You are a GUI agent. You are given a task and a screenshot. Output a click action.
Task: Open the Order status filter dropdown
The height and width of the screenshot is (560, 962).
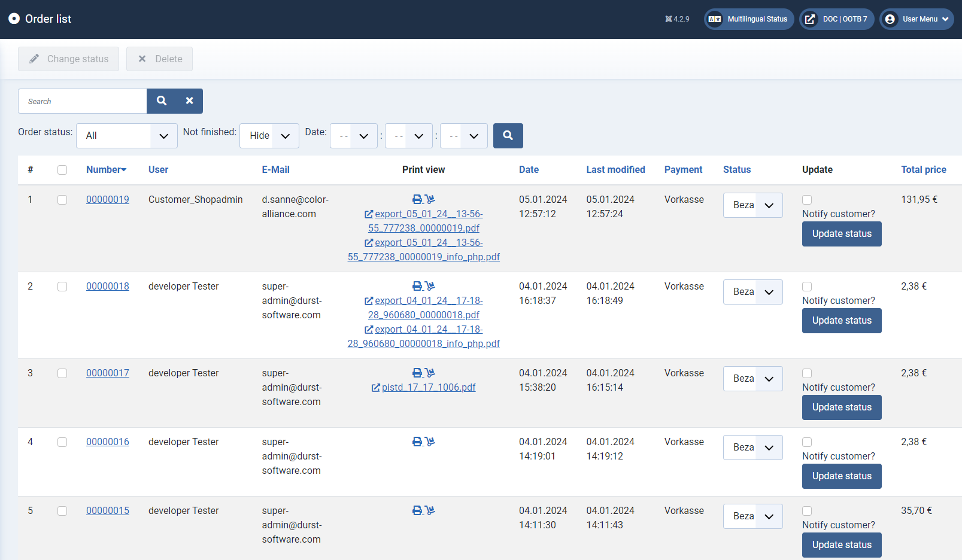[127, 136]
